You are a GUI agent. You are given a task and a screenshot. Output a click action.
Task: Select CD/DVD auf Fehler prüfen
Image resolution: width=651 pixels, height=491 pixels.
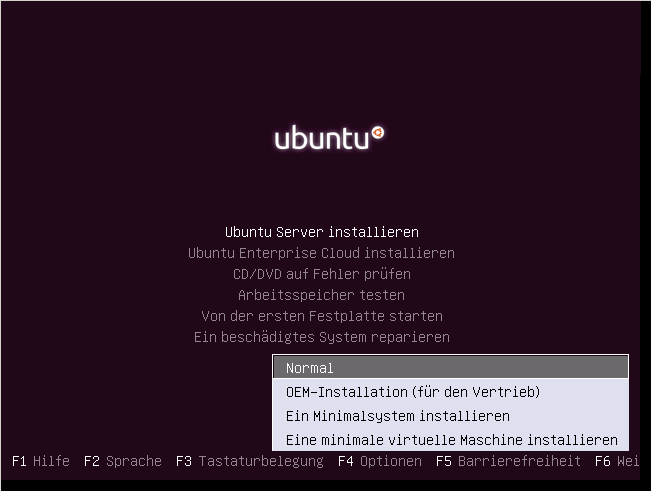322,274
